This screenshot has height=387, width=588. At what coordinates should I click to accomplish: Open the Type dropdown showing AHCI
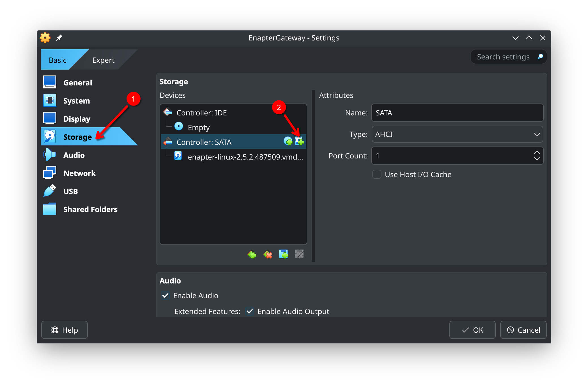pos(457,134)
